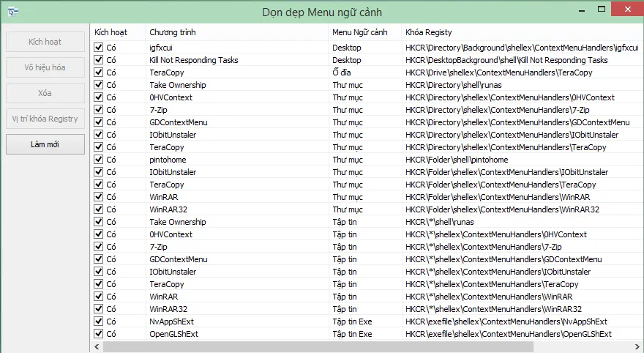
Task: Click the Xóa button
Action: click(45, 93)
